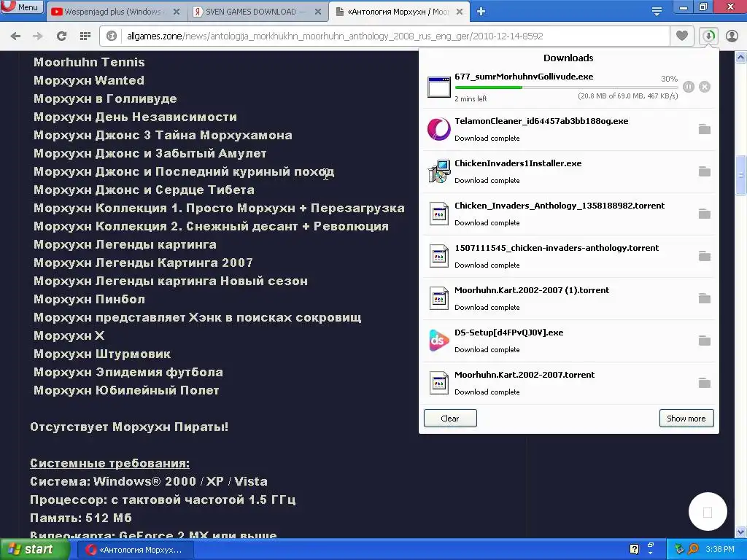Add page to bookmarks with heart icon
The height and width of the screenshot is (560, 747).
point(682,36)
